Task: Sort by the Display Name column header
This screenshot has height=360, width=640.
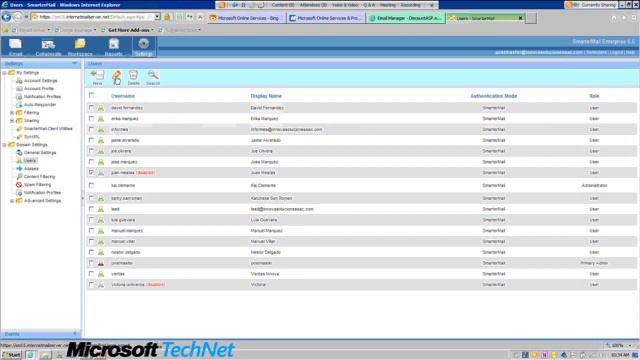Action: pyautogui.click(x=266, y=96)
